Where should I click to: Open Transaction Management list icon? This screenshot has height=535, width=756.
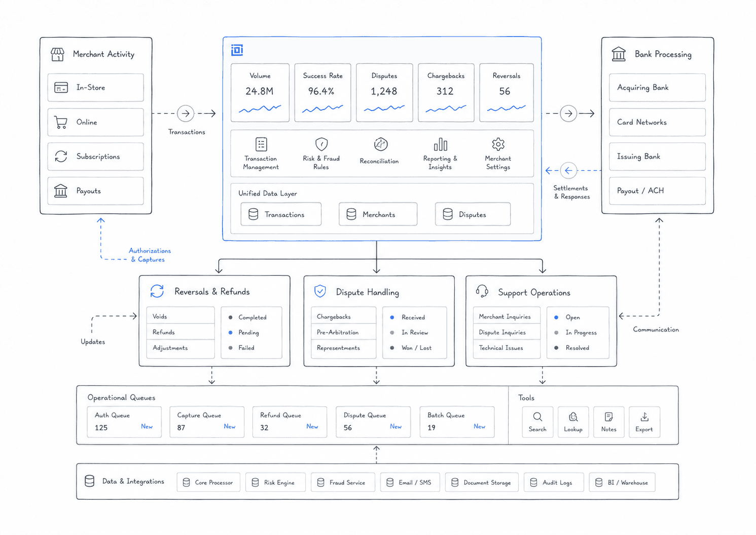pos(261,145)
